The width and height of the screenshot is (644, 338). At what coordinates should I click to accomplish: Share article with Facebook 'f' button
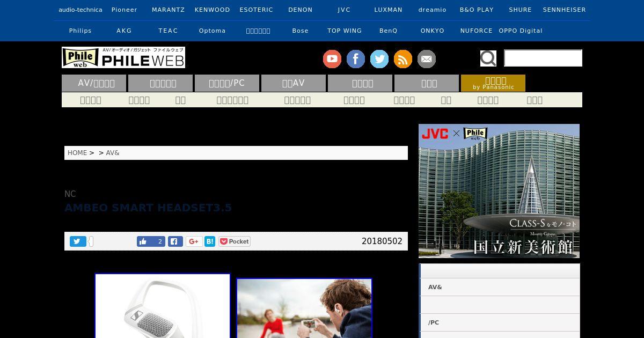(175, 241)
